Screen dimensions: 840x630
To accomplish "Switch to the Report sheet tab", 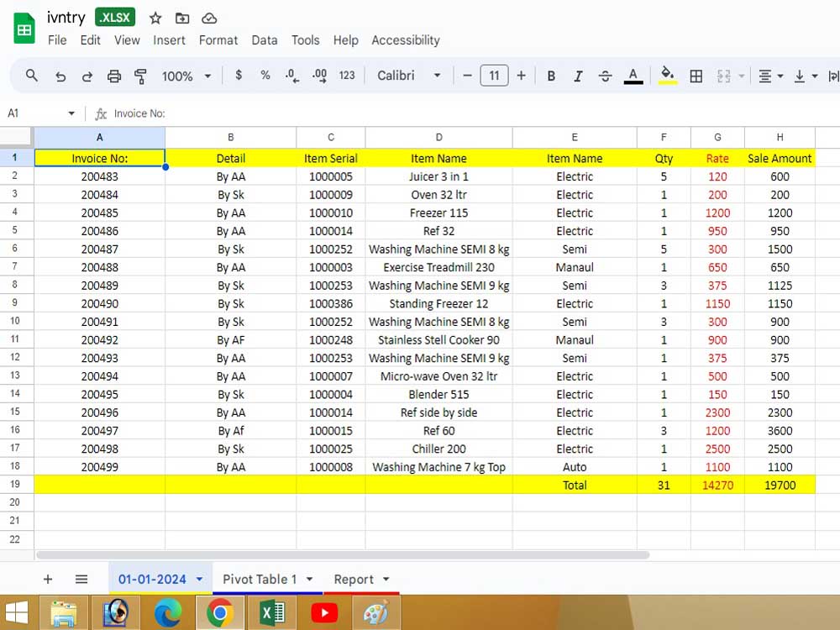I will click(x=354, y=579).
